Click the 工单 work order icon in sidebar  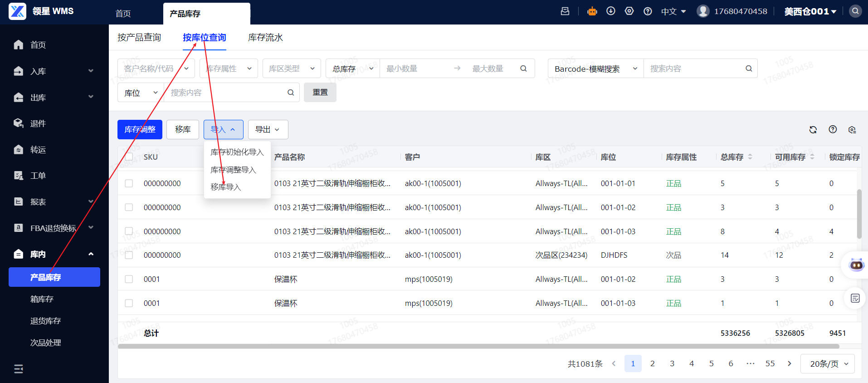(19, 175)
